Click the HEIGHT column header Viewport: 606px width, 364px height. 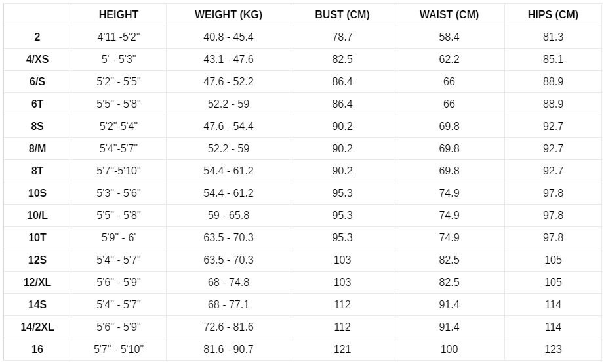pos(119,15)
